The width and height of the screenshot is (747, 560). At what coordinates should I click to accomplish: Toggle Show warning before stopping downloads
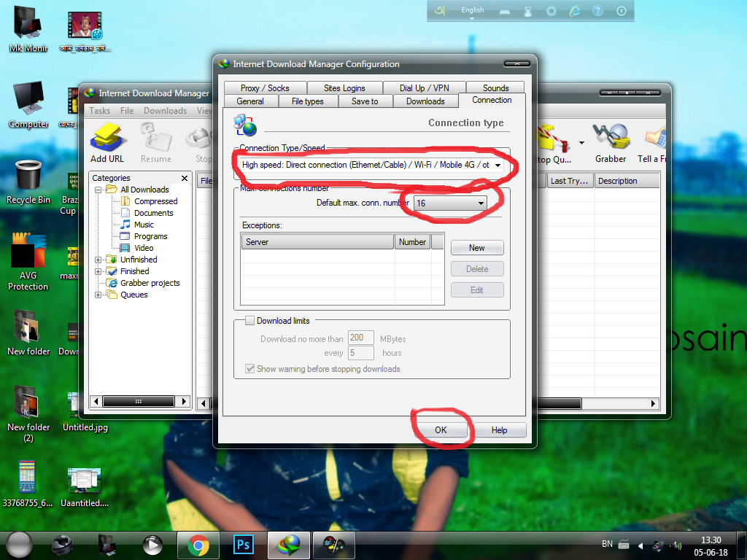249,368
